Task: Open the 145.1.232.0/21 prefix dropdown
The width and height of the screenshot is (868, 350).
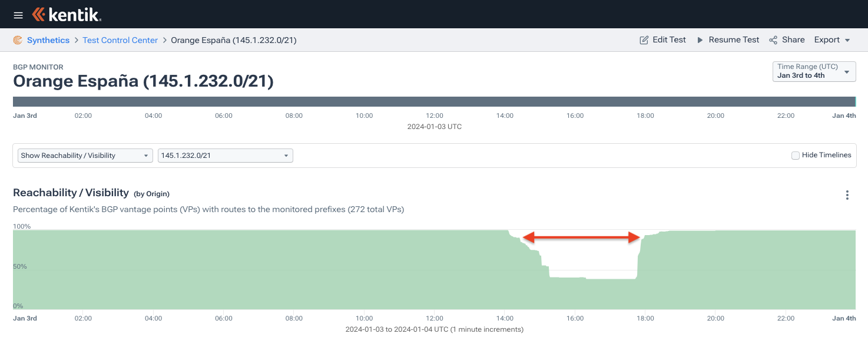Action: (226, 156)
